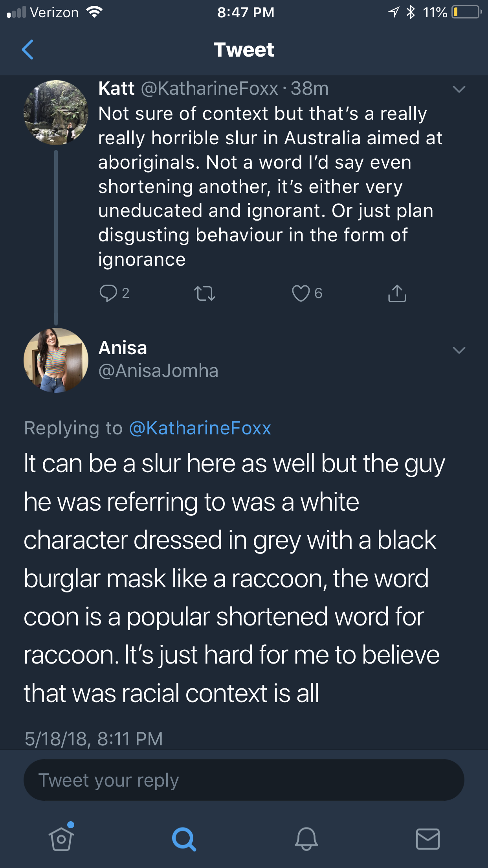
Task: Open Home tab in bottom bar
Action: coord(61,839)
